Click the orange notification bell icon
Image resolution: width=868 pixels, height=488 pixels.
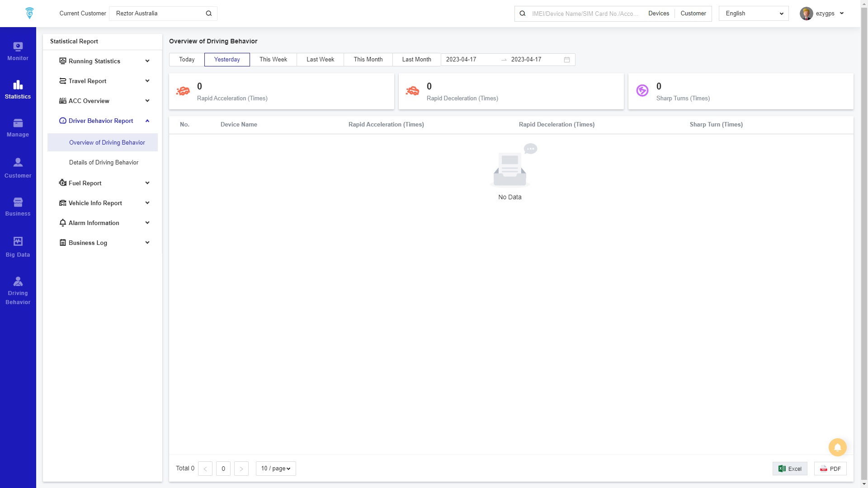point(837,447)
